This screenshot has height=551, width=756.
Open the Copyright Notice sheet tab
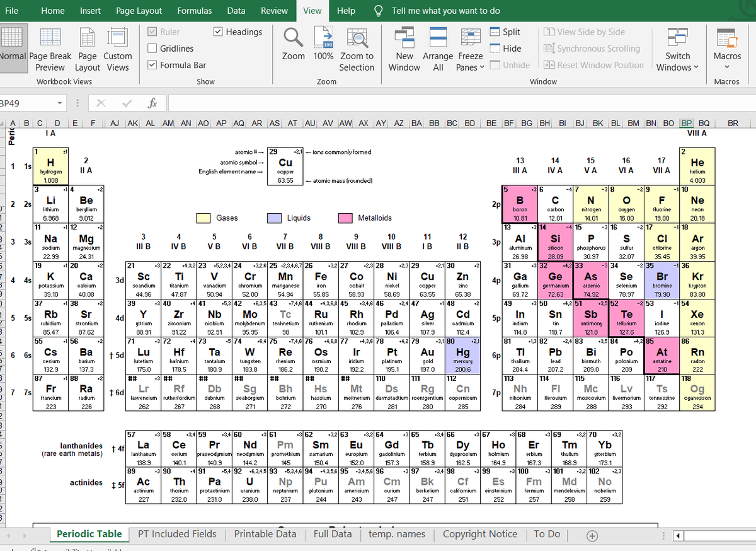(x=480, y=534)
